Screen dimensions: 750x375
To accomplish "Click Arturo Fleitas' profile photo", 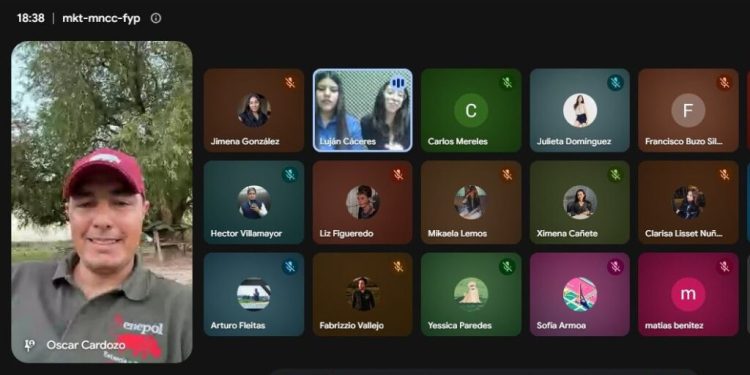I will [254, 294].
